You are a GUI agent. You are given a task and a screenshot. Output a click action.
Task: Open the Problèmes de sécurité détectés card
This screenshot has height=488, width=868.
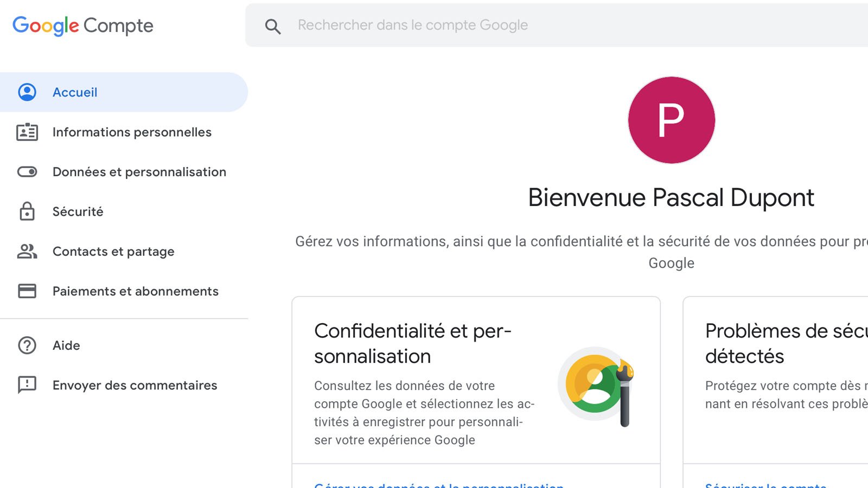pos(787,380)
